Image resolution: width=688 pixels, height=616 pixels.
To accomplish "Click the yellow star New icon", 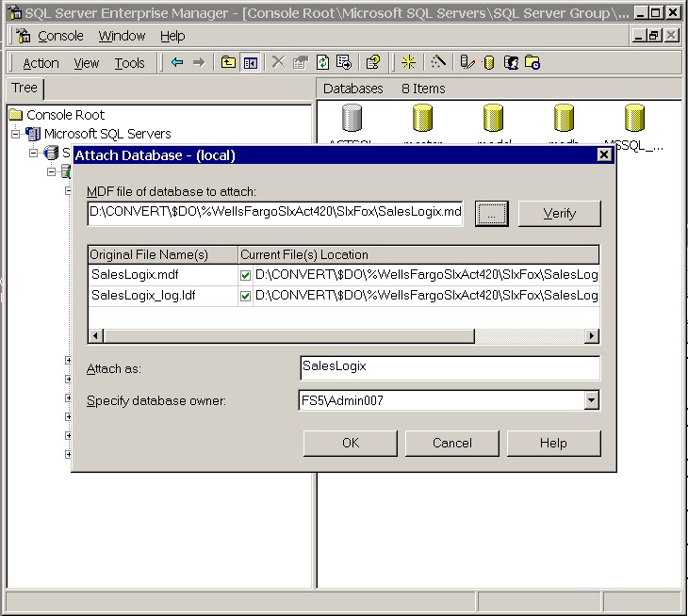I will click(408, 62).
